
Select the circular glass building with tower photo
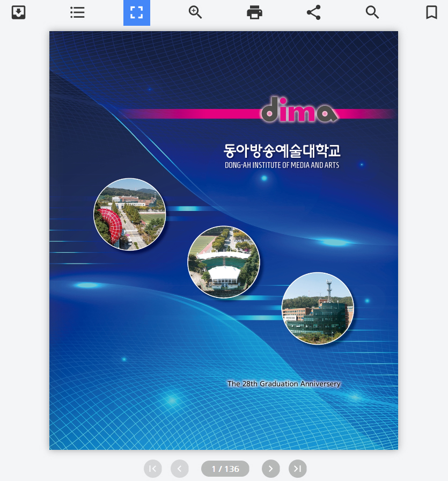(x=318, y=309)
